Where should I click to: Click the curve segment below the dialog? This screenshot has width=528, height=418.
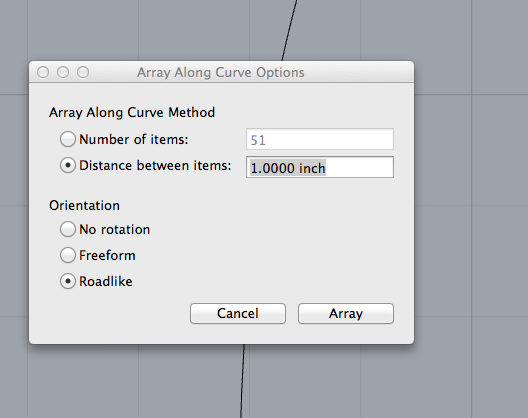point(242,381)
